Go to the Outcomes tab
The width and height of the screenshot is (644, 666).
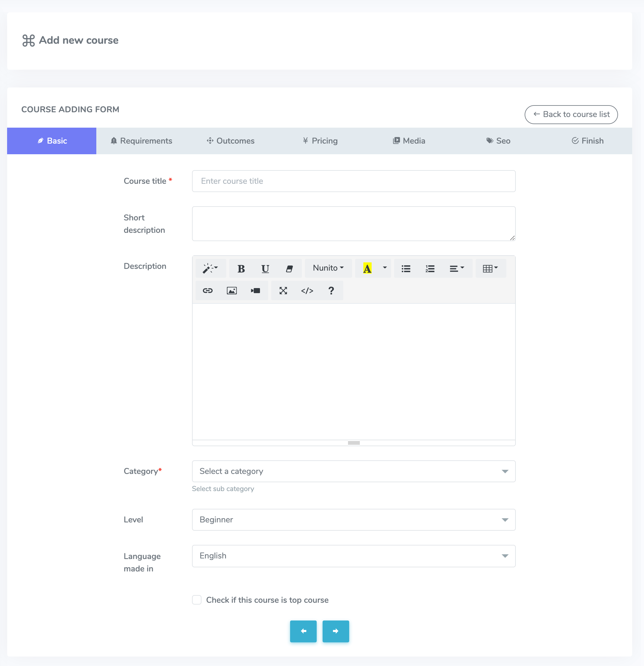tap(231, 141)
